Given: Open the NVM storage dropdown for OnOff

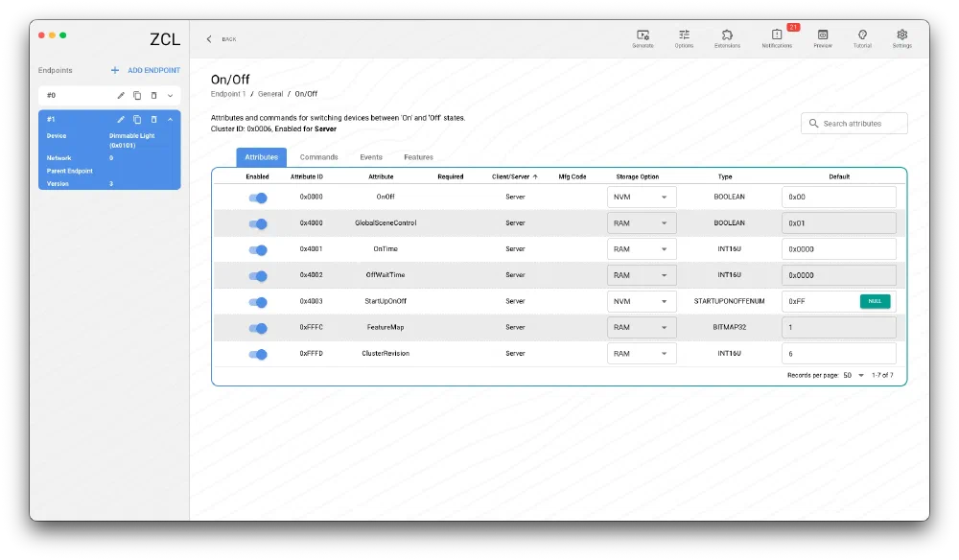Looking at the screenshot, I should (x=643, y=197).
